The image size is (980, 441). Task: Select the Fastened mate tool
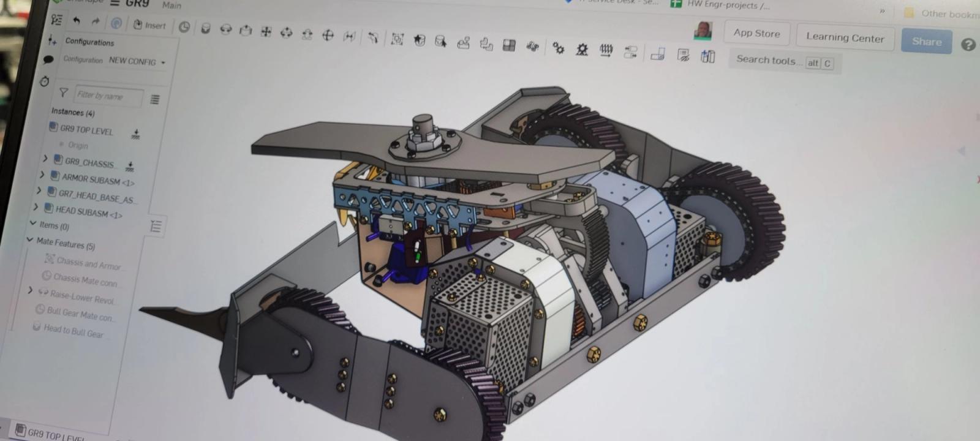pyautogui.click(x=205, y=29)
